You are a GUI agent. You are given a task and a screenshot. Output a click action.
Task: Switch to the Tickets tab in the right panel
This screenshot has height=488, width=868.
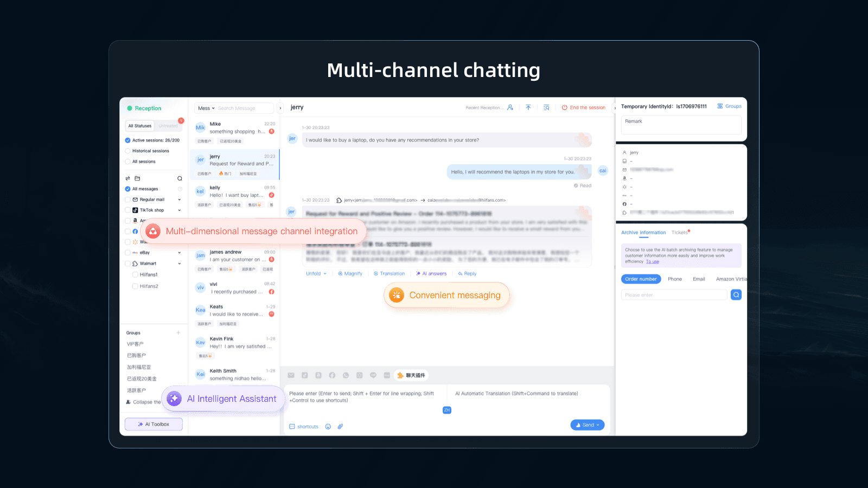click(x=680, y=232)
